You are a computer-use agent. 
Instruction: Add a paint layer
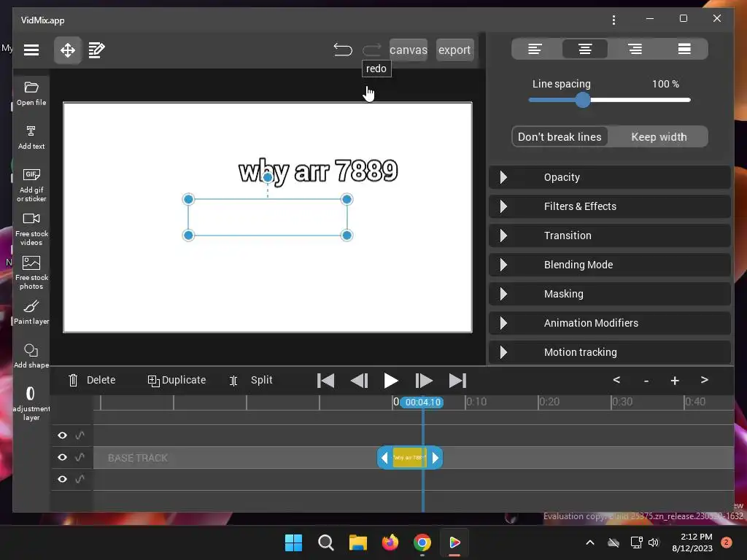pos(31,312)
